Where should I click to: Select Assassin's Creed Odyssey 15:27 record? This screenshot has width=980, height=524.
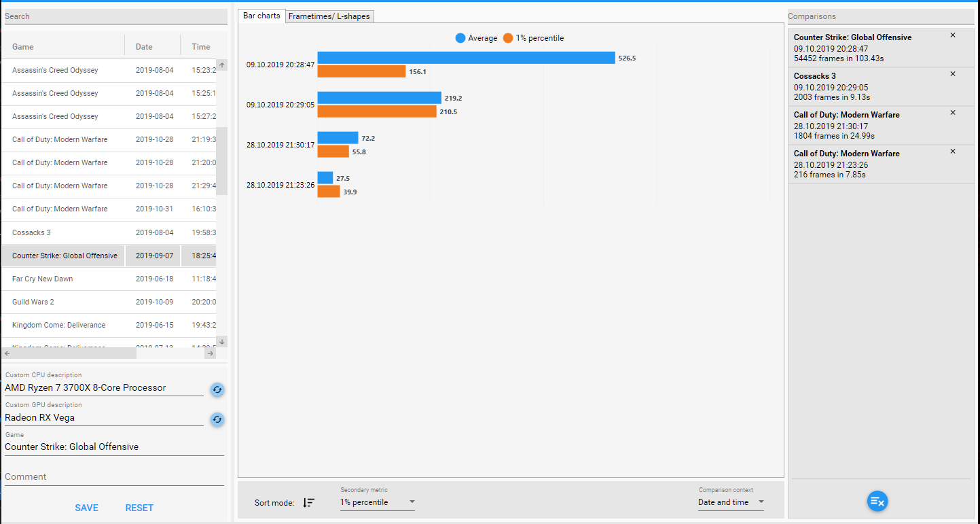pyautogui.click(x=109, y=116)
